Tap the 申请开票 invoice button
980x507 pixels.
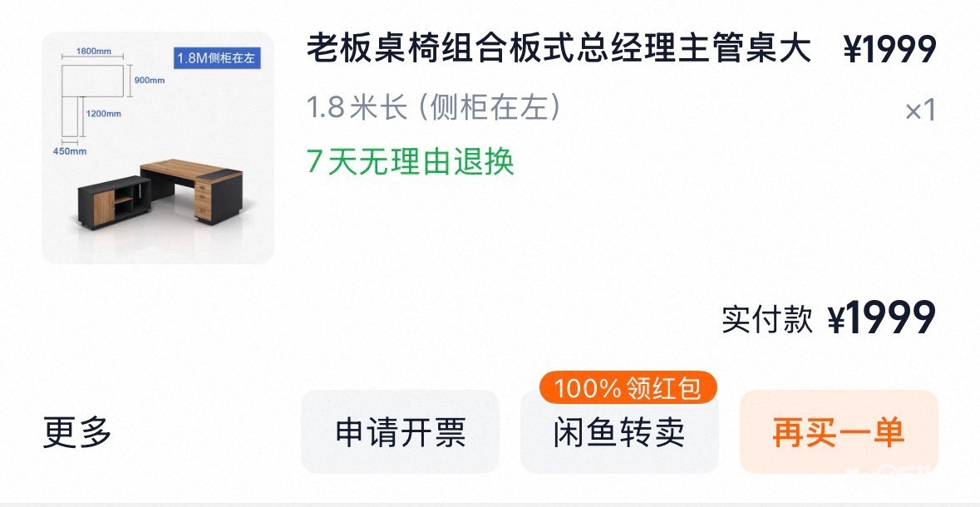point(400,432)
